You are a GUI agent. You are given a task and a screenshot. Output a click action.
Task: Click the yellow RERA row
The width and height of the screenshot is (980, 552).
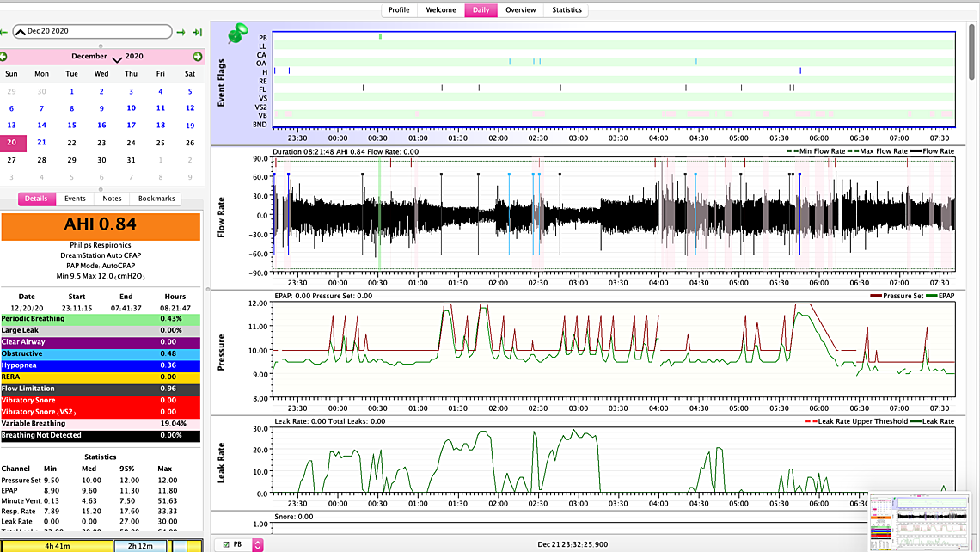(101, 377)
